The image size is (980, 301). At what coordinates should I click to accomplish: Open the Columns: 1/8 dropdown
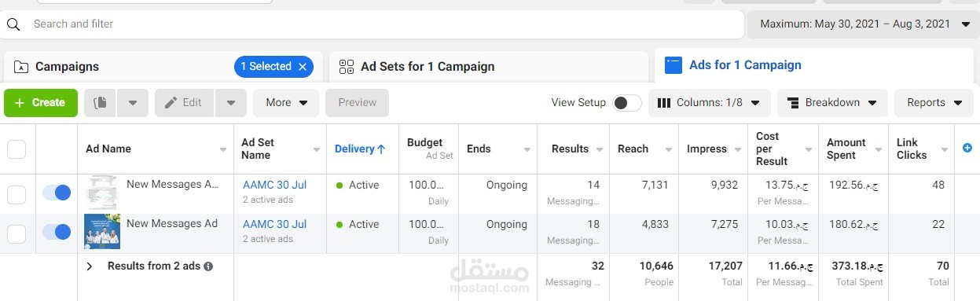(x=709, y=103)
